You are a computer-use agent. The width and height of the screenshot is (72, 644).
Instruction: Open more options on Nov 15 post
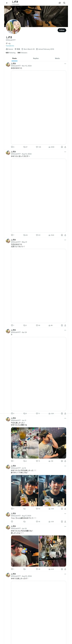click(x=65, y=64)
